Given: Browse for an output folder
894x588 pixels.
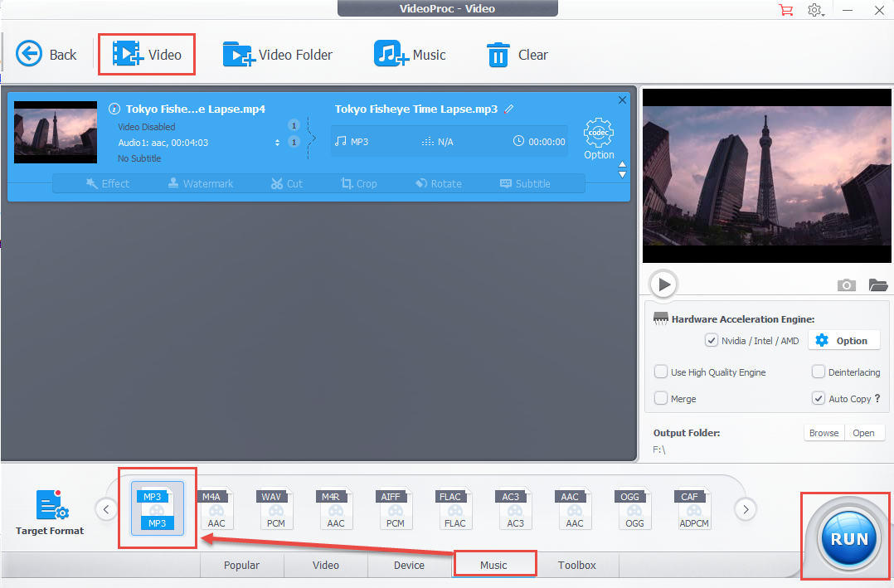Looking at the screenshot, I should click(824, 432).
